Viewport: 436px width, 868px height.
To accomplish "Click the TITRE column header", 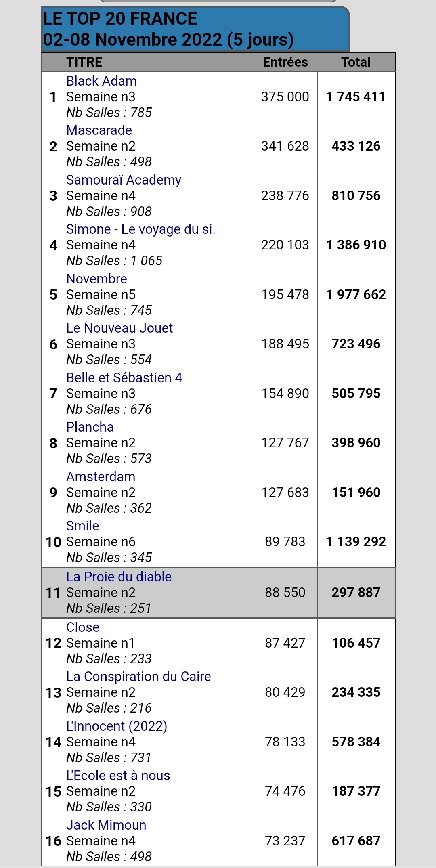I will 84,62.
